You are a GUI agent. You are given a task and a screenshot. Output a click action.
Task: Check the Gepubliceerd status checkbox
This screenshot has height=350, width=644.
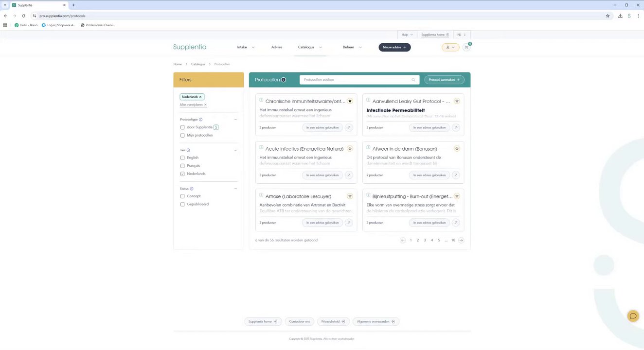(182, 204)
